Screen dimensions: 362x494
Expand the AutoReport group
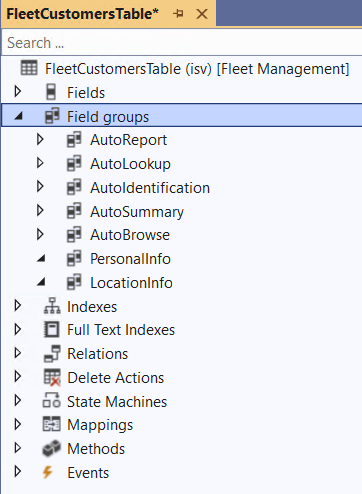pos(40,139)
